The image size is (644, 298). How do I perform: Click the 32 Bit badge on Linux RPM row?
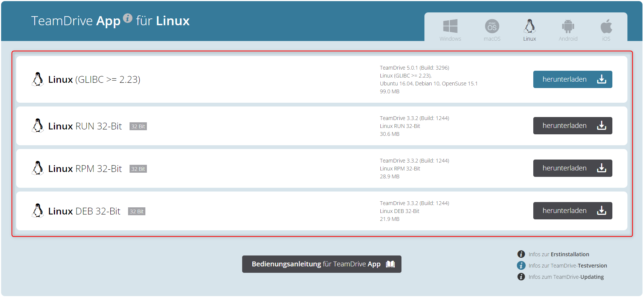pyautogui.click(x=138, y=169)
